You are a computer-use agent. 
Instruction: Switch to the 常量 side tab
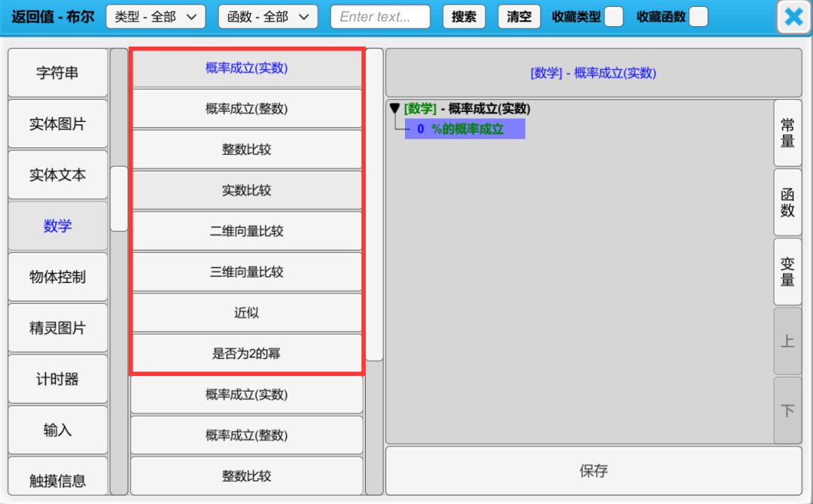(787, 133)
